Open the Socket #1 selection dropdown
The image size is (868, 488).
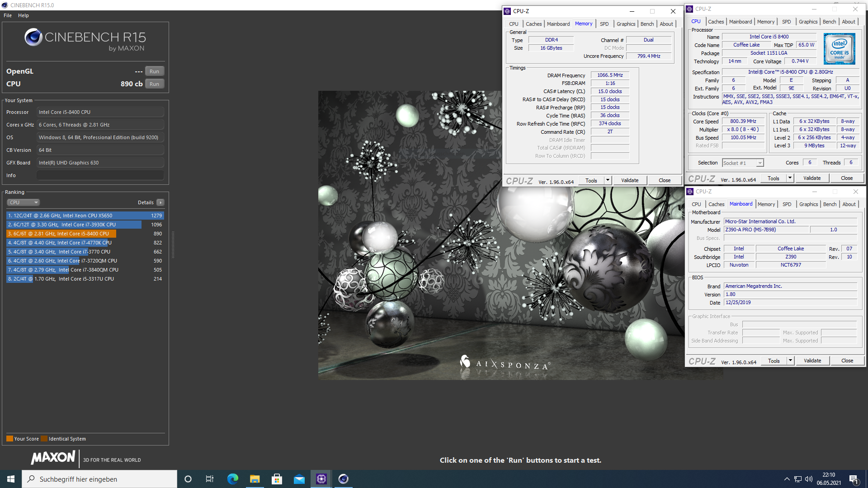pyautogui.click(x=743, y=163)
